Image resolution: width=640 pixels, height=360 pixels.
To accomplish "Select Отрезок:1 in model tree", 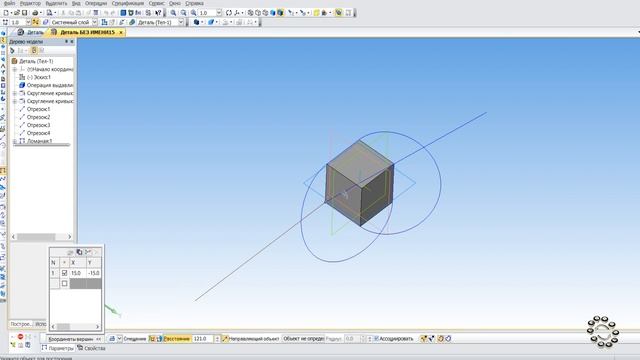I will coord(38,109).
